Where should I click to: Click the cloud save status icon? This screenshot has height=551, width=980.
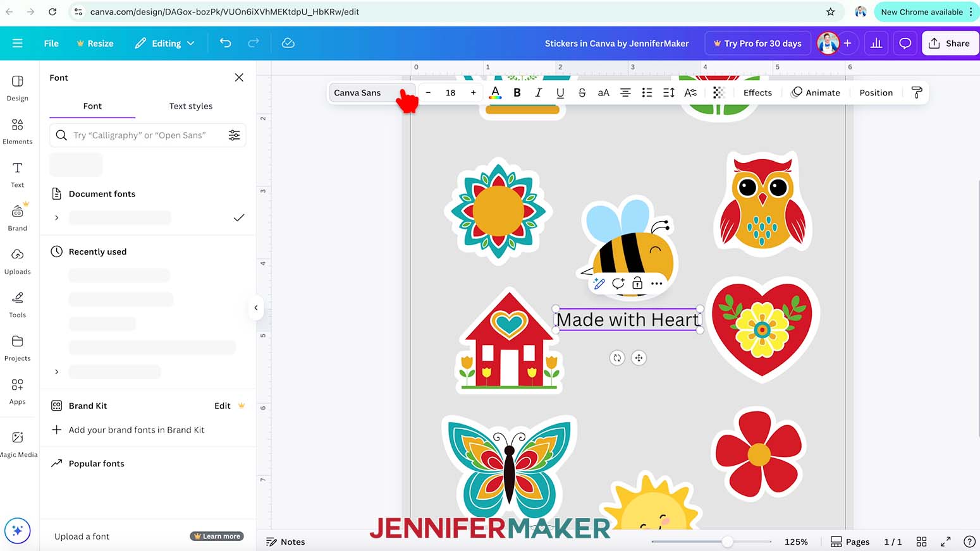click(288, 43)
